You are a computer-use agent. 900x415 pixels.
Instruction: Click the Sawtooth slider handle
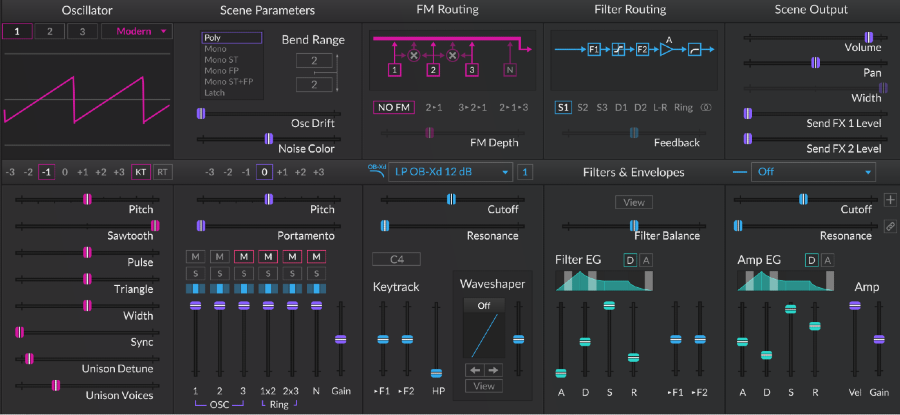[x=155, y=226]
